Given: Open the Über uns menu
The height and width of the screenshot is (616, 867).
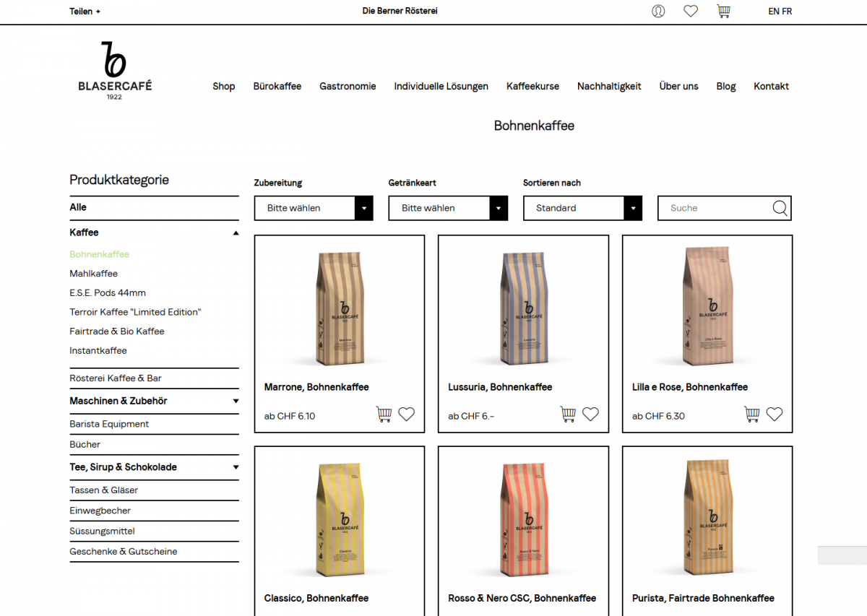Looking at the screenshot, I should coord(679,86).
